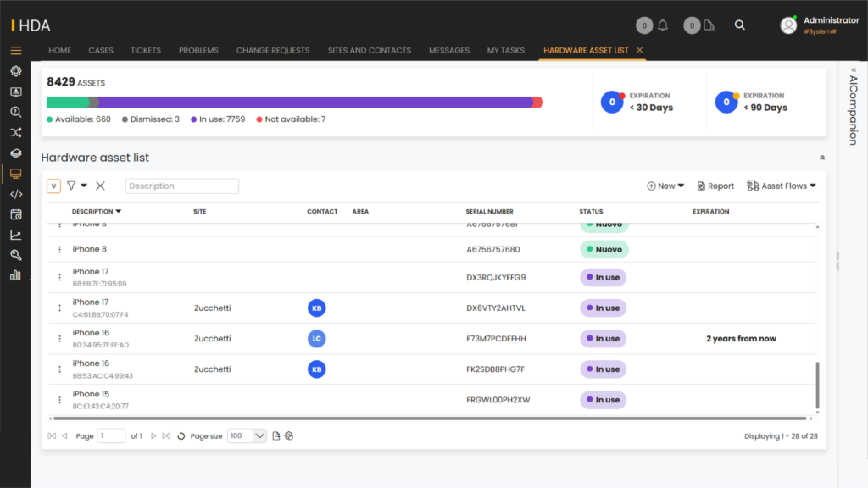The width and height of the screenshot is (868, 488).
Task: Open the bar chart icon in sidebar
Action: [15, 275]
